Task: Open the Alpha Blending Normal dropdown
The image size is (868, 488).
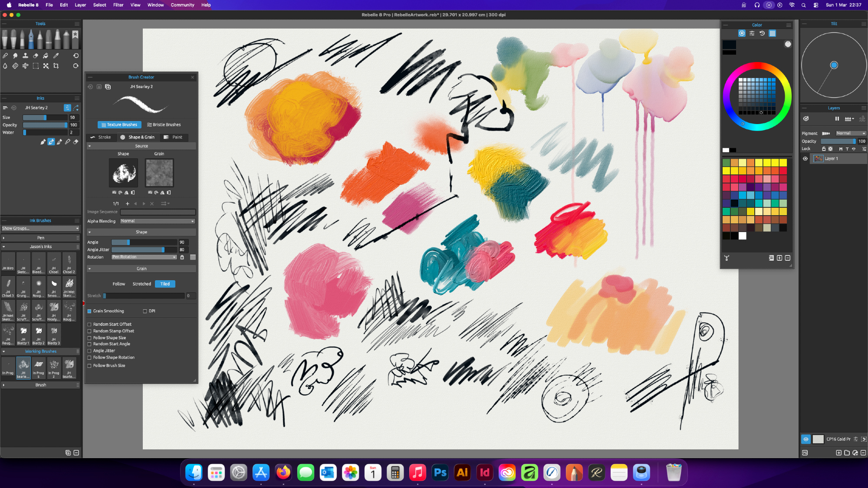Action: pos(158,221)
